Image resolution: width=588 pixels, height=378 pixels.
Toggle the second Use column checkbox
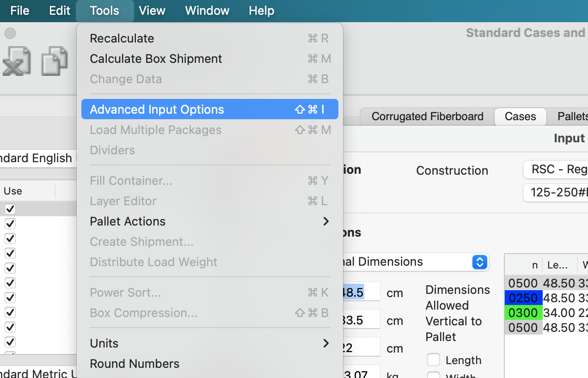[x=10, y=224]
